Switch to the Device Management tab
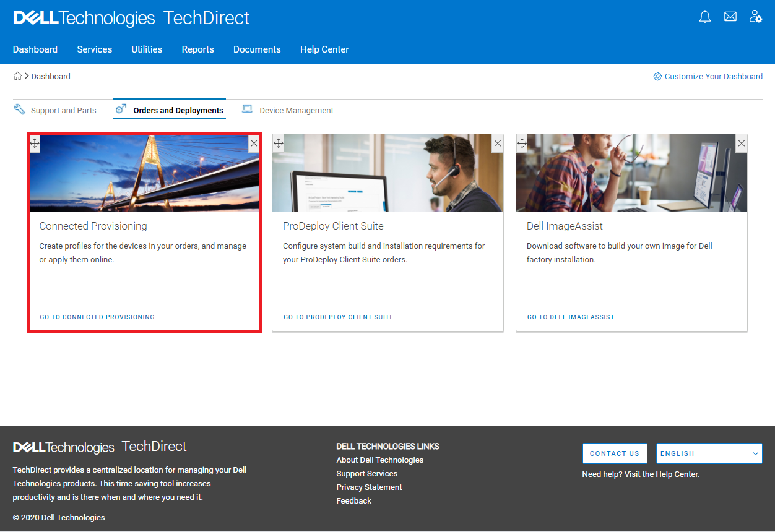The height and width of the screenshot is (532, 775). coord(288,110)
